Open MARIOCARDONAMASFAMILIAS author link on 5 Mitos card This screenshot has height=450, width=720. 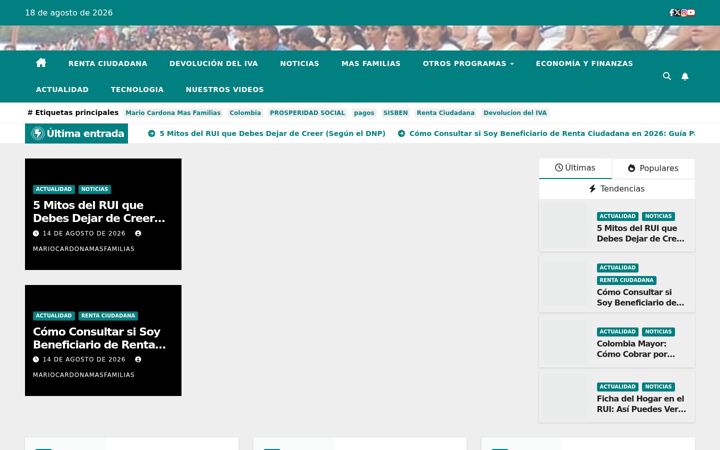point(84,249)
